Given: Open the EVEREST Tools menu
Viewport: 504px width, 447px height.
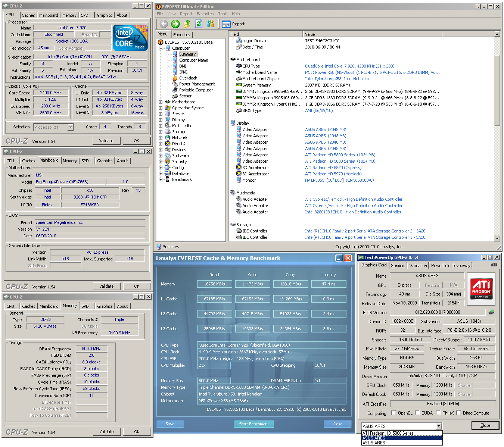Looking at the screenshot, I should pos(223,14).
